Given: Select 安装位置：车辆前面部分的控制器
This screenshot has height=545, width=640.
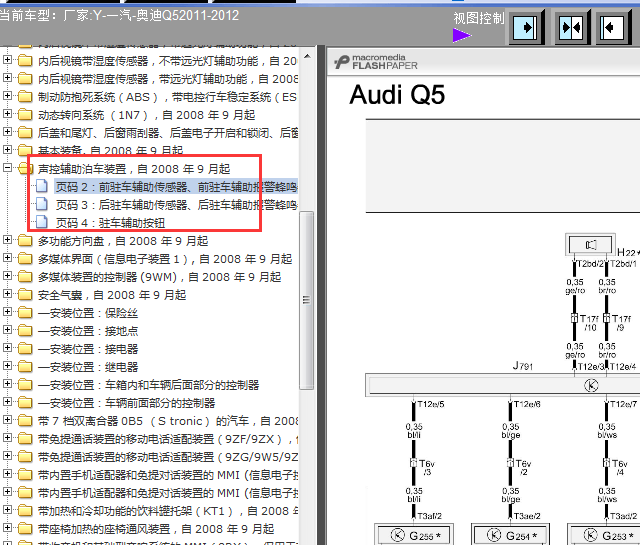Looking at the screenshot, I should 126,403.
